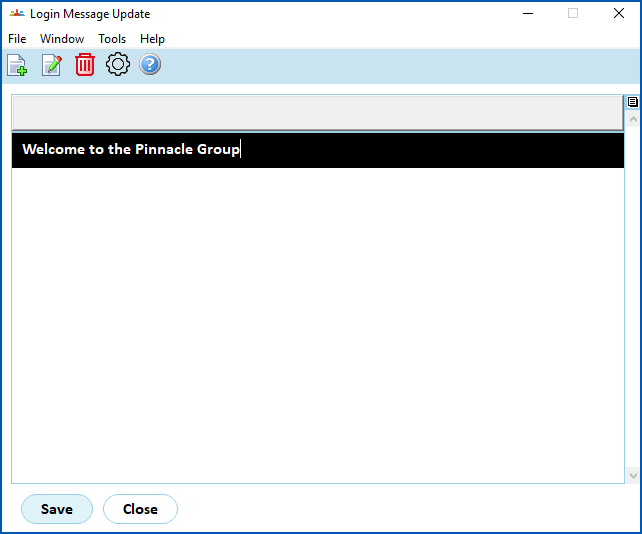The width and height of the screenshot is (642, 534).
Task: Click the "Welcome to the Pinnacle Group" text
Action: [131, 149]
